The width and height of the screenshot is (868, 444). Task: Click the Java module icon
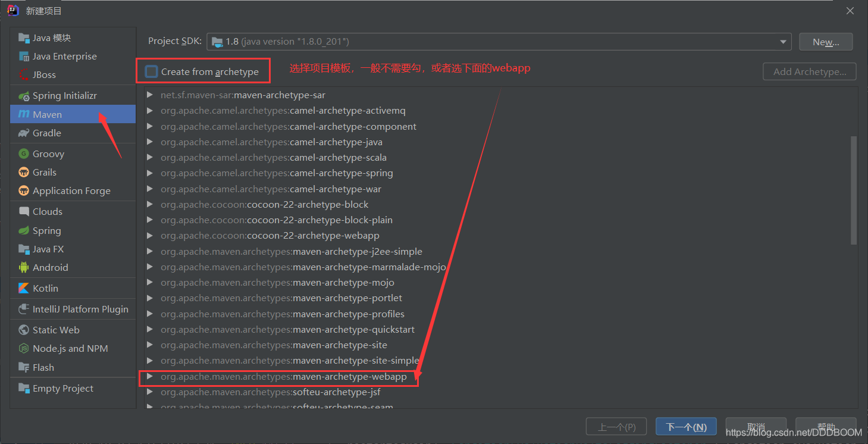[24, 38]
